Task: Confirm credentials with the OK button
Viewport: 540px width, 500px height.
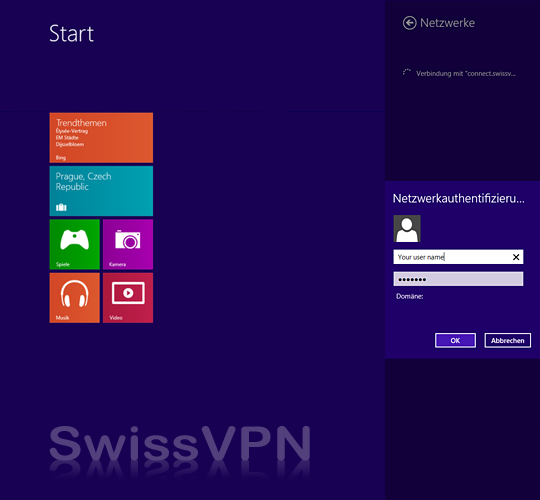Action: pyautogui.click(x=455, y=340)
